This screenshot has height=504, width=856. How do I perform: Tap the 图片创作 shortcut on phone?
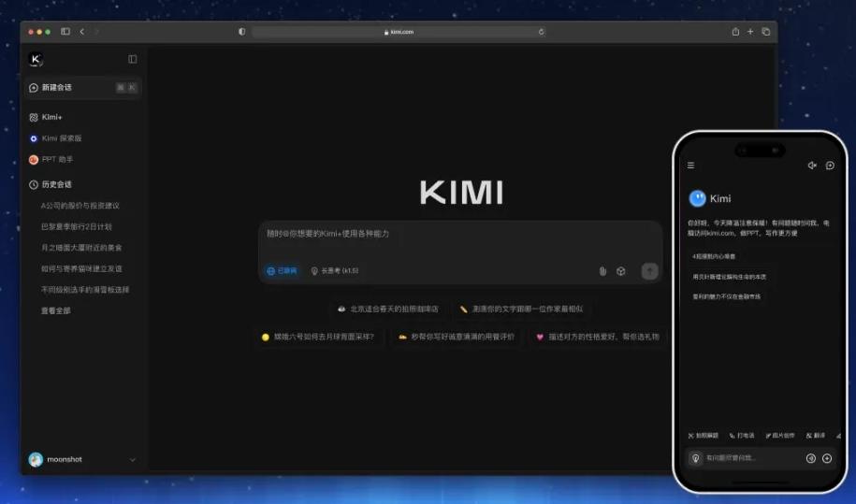tap(780, 436)
